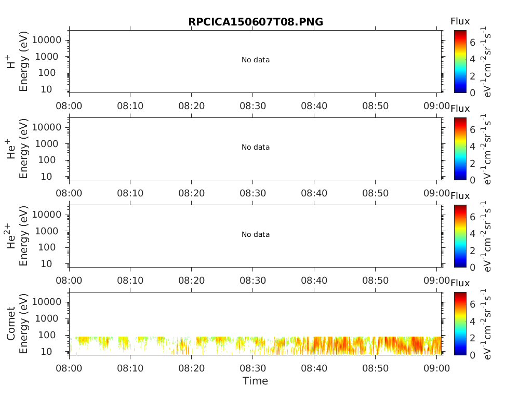
Task: Click the colorbar units label beside Comet colorbar
Action: point(486,324)
